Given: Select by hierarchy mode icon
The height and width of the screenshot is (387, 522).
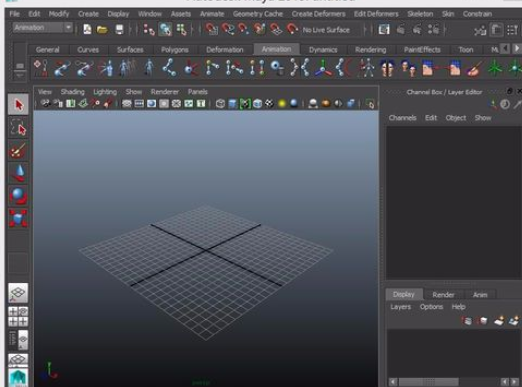Looking at the screenshot, I should 149,30.
